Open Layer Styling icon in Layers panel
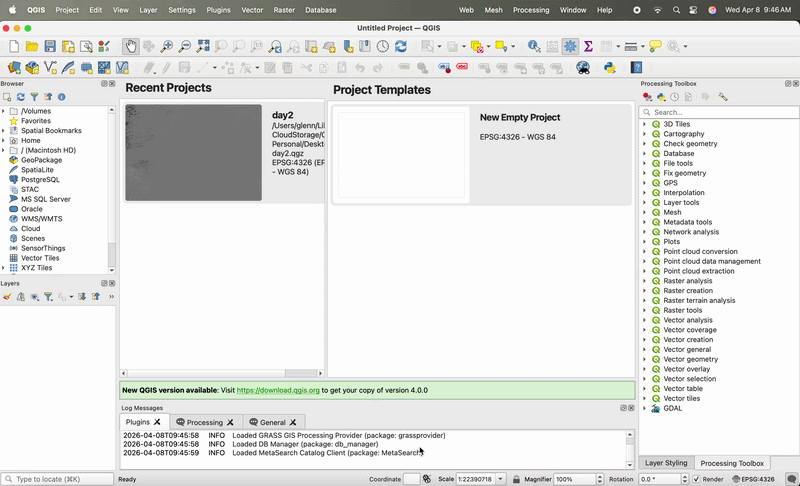The width and height of the screenshot is (800, 486). [7, 297]
